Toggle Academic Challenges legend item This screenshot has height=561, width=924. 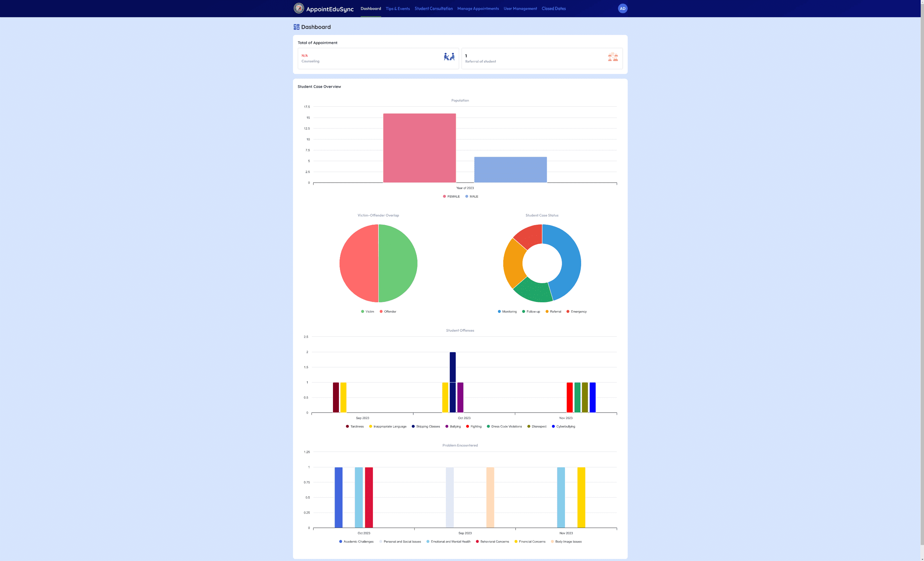(x=356, y=542)
